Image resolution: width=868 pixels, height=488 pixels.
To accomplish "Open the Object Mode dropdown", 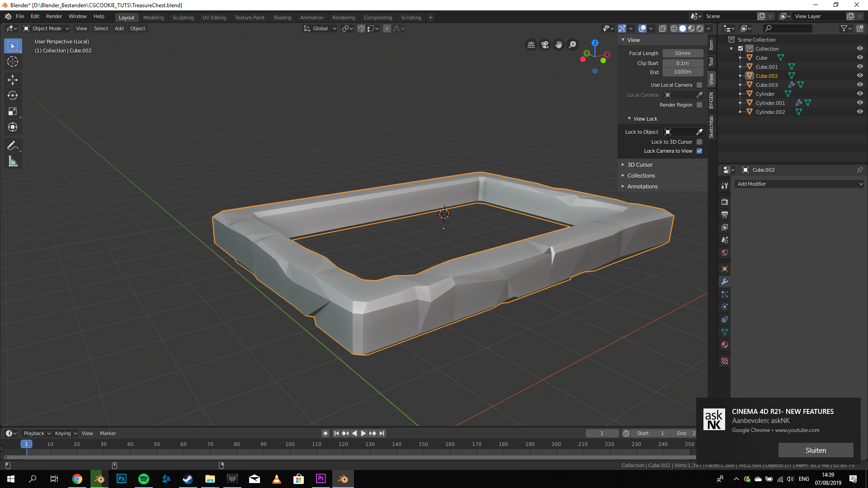I will point(46,28).
